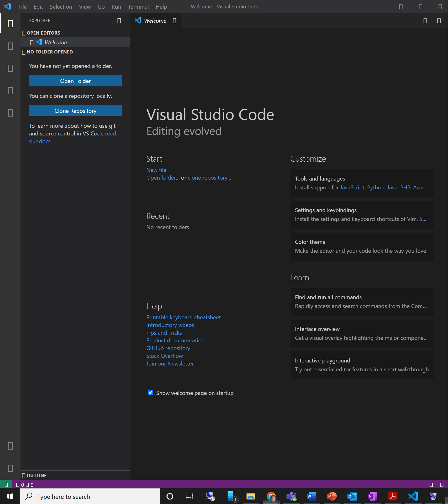Open Printable keyboard cheatsheet link
The width and height of the screenshot is (448, 504).
[183, 317]
